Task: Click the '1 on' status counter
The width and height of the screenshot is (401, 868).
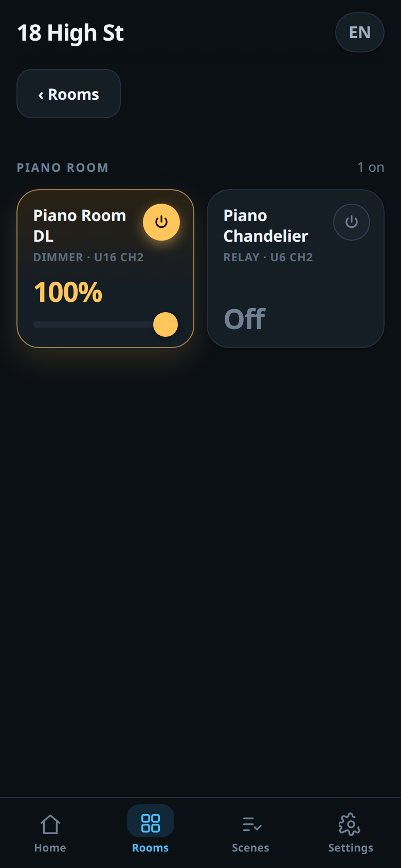Action: pos(371,167)
